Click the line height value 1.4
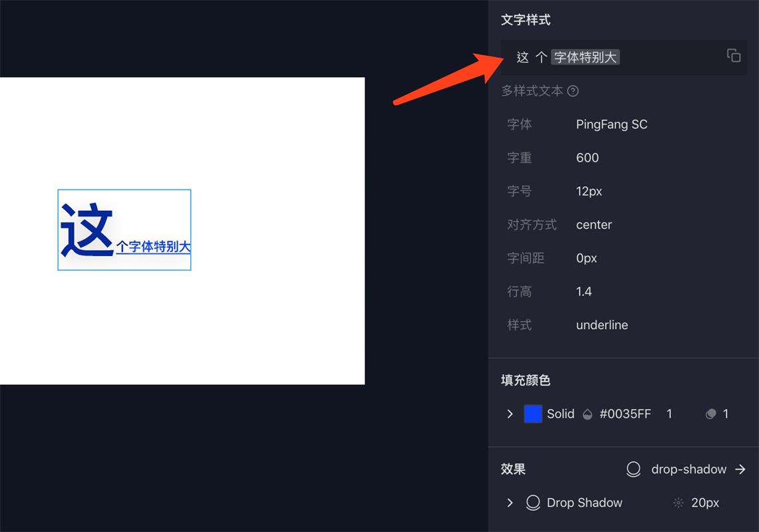 [584, 291]
